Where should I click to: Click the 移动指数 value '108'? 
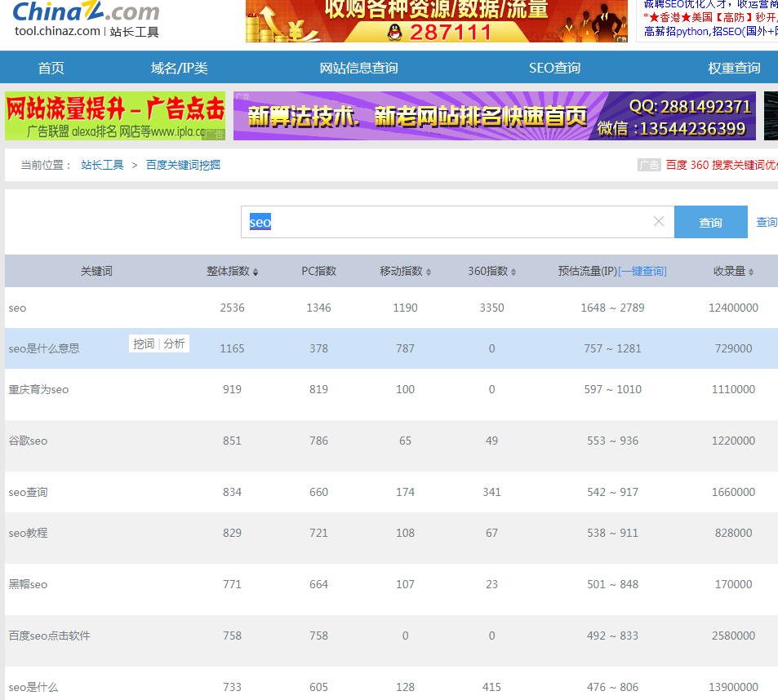(406, 533)
